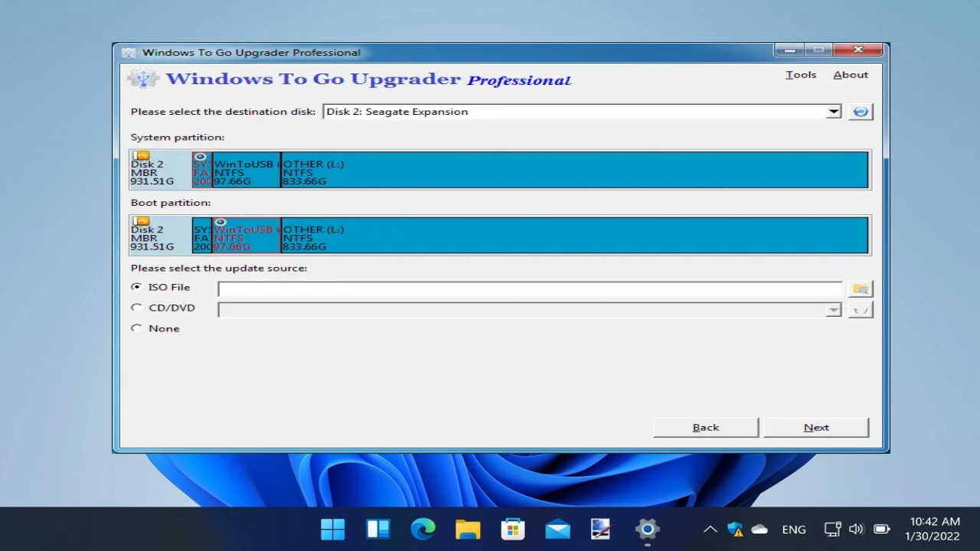Browse for an ISO file with the folder icon
Image resolution: width=980 pixels, height=551 pixels.
tap(861, 289)
